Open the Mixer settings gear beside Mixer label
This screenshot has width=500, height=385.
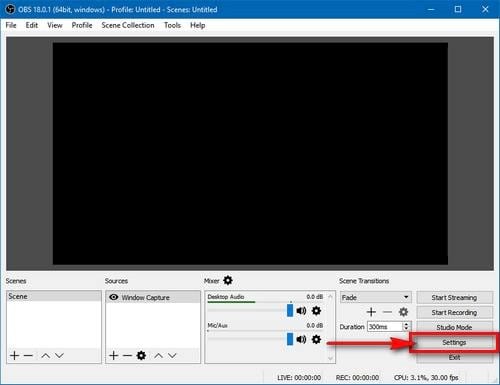pyautogui.click(x=228, y=280)
